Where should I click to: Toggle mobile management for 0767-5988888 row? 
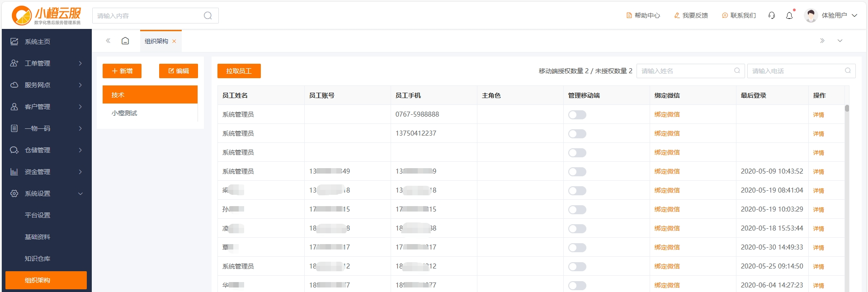577,115
